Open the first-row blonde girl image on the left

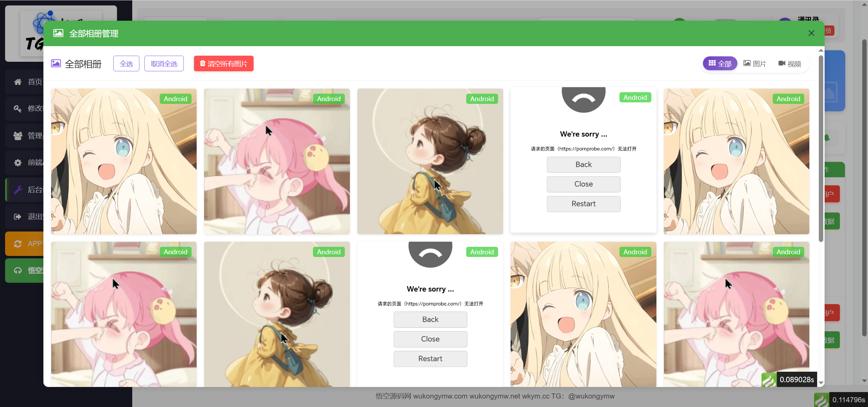pos(124,161)
